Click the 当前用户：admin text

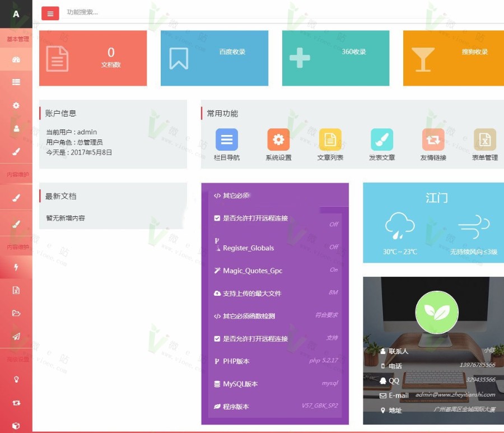71,132
